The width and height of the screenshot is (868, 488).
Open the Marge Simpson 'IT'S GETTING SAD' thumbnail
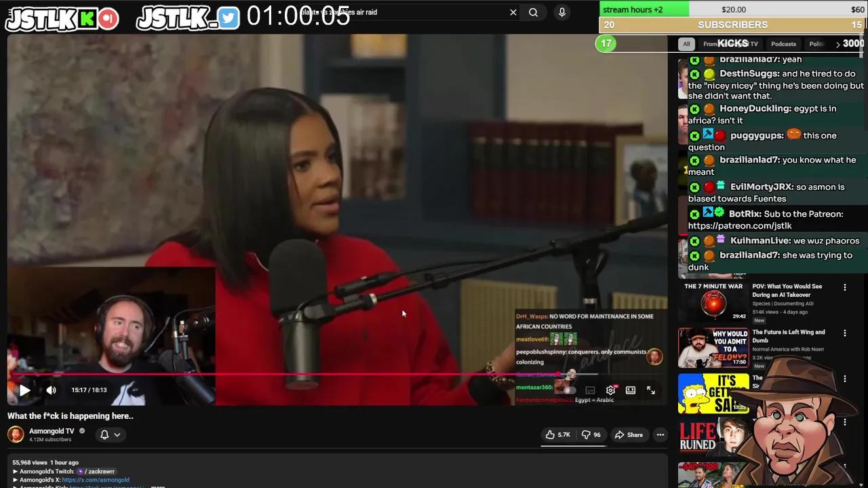click(713, 393)
